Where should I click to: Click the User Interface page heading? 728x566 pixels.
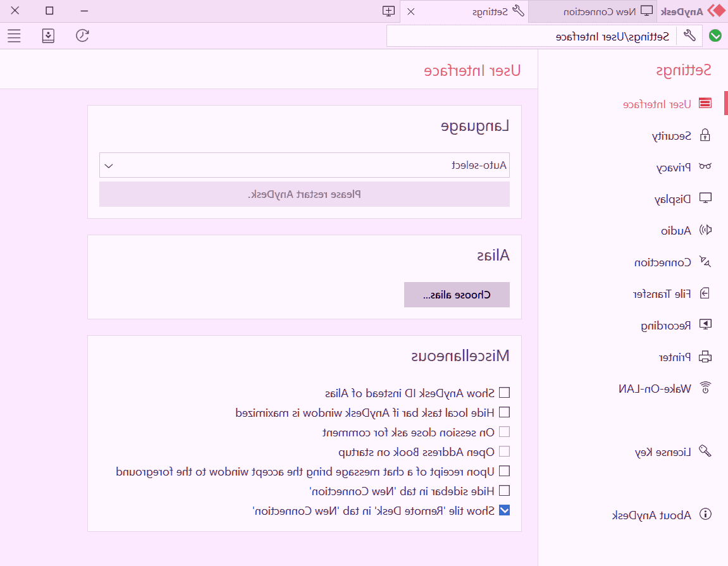tap(472, 71)
